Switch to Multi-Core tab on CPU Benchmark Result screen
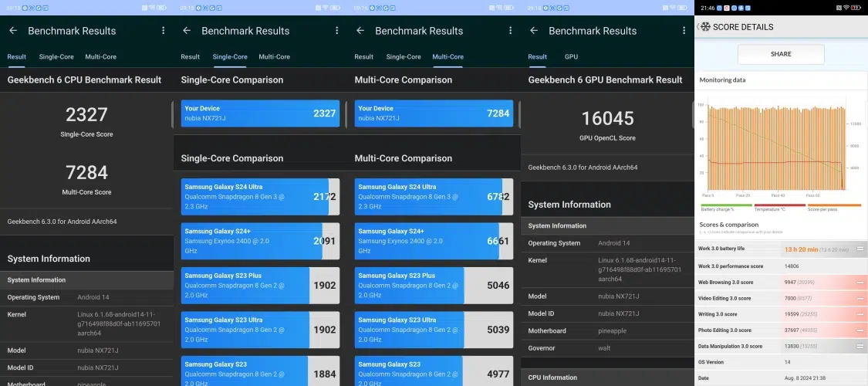The height and width of the screenshot is (386, 868). 101,56
